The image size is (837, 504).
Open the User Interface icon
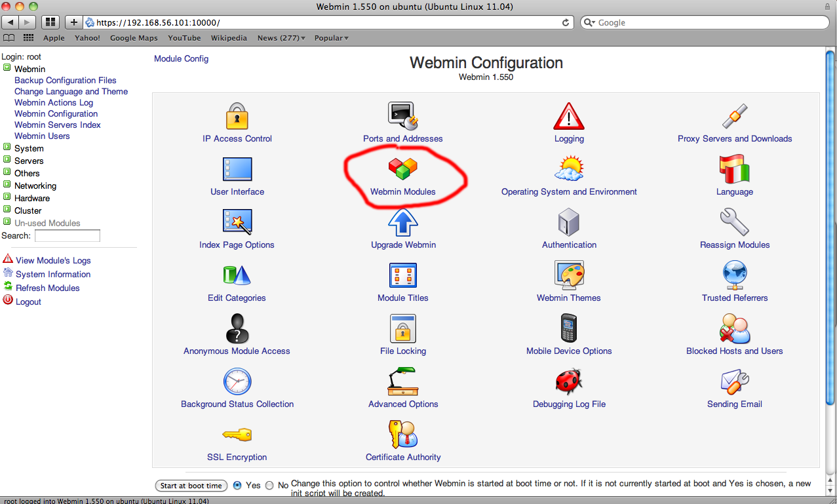[x=237, y=169]
